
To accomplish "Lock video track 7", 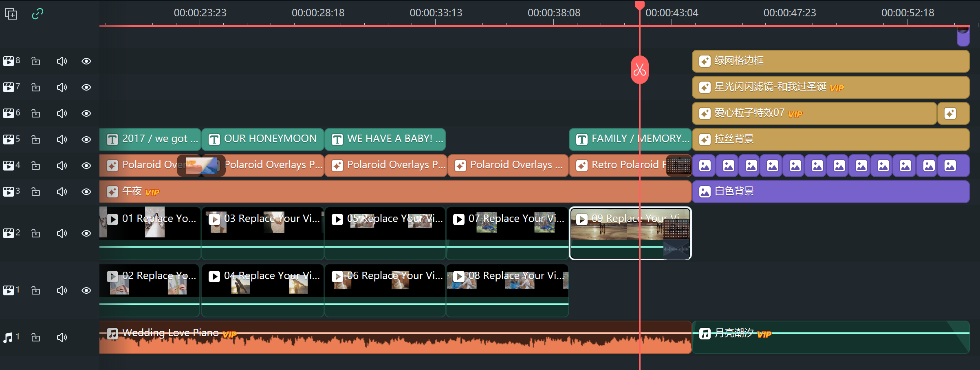I will click(36, 87).
